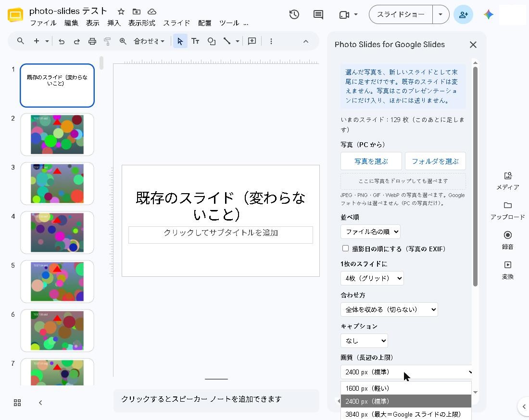Open the new slide layout dropdown arrow
This screenshot has height=420, width=529.
47,41
